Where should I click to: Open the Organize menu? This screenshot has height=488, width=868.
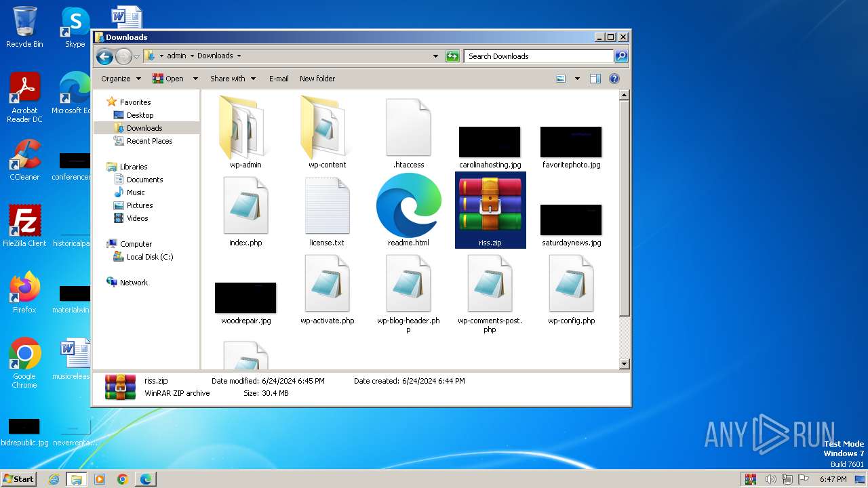click(x=121, y=79)
